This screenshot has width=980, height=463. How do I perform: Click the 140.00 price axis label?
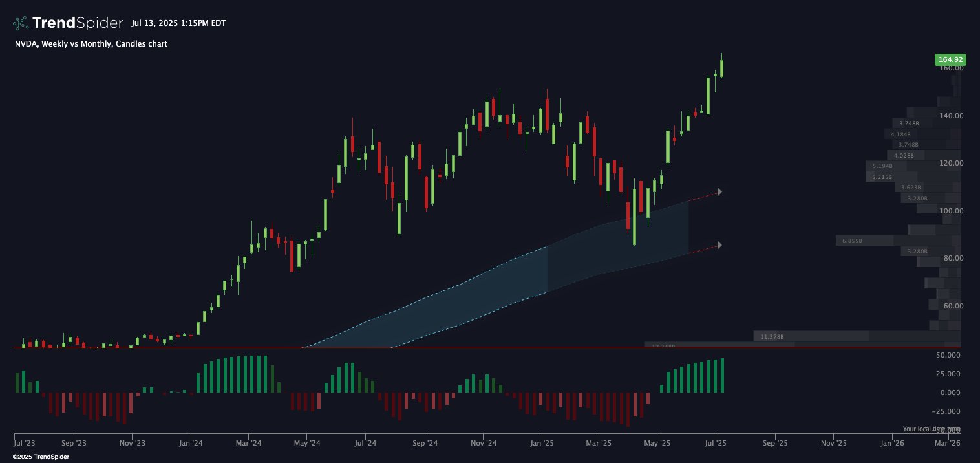[x=952, y=116]
